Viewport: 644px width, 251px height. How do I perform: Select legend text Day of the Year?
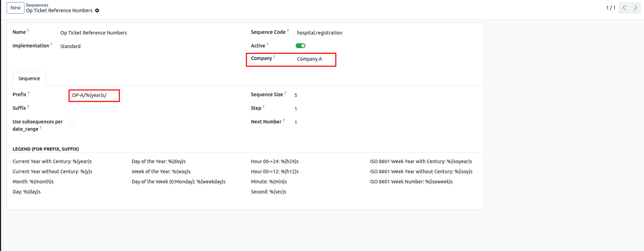pos(159,161)
